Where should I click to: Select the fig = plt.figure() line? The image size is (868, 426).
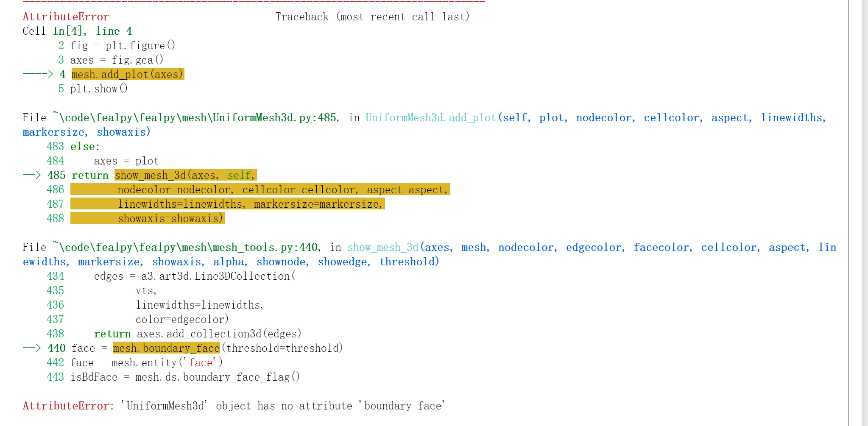tap(123, 45)
